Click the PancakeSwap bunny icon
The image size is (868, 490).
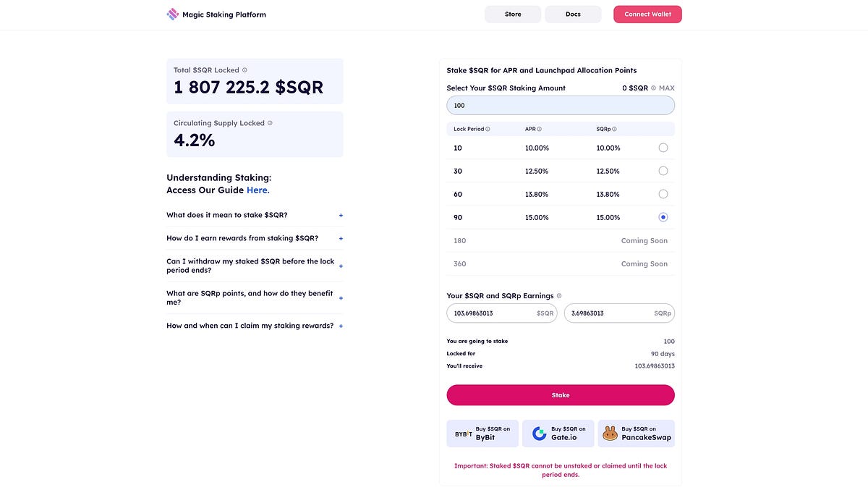pyautogui.click(x=610, y=434)
